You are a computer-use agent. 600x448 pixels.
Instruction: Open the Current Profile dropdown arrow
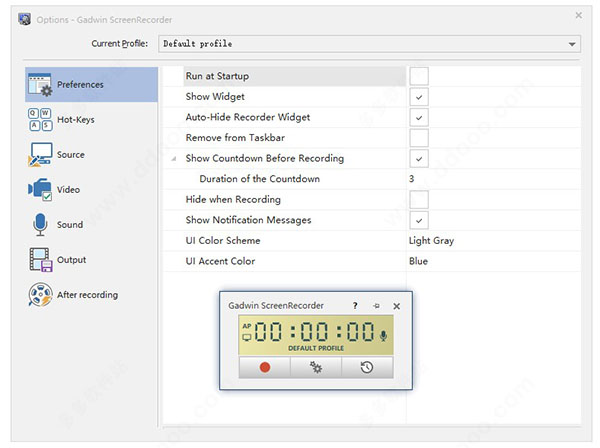tap(572, 44)
